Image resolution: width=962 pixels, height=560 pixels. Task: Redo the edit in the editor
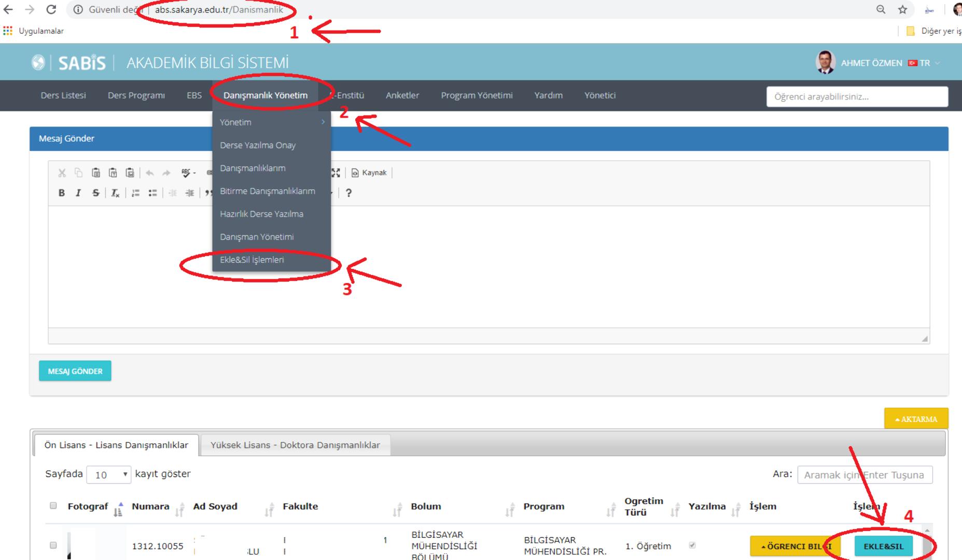[166, 173]
